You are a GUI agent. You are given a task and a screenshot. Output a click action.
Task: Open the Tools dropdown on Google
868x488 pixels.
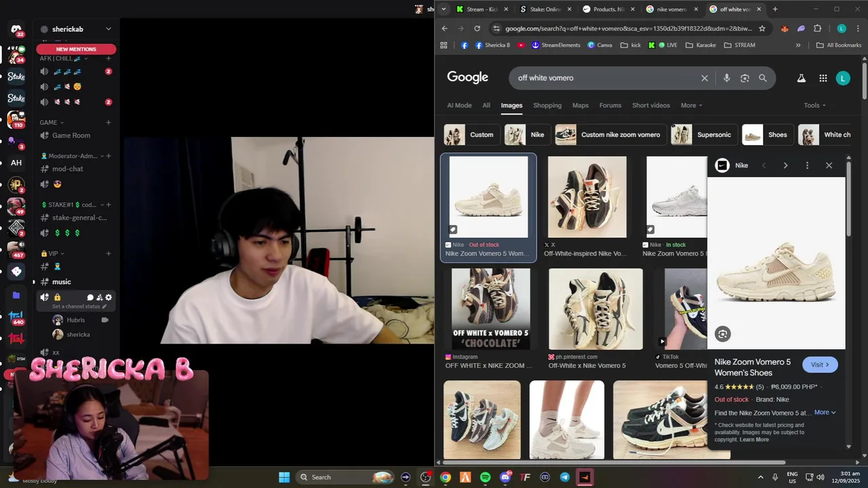814,105
